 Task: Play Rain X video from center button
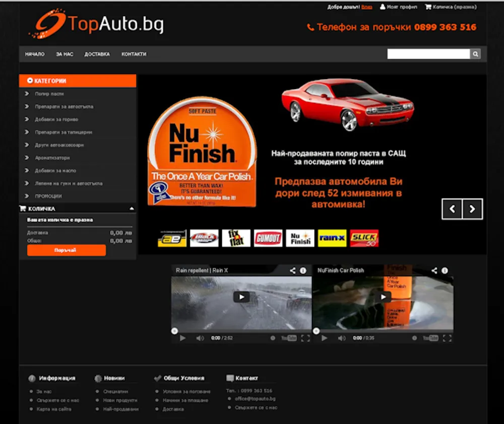[x=241, y=297]
